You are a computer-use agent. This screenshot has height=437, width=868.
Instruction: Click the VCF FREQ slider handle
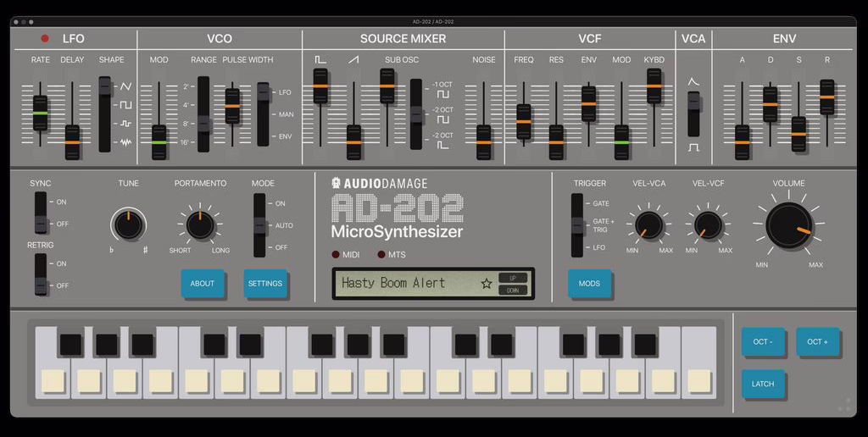tap(524, 121)
